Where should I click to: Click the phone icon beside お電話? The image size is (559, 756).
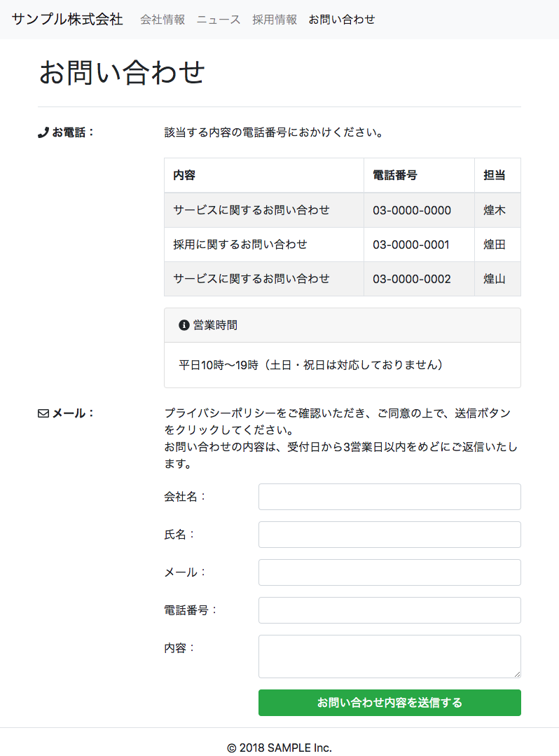click(x=43, y=132)
